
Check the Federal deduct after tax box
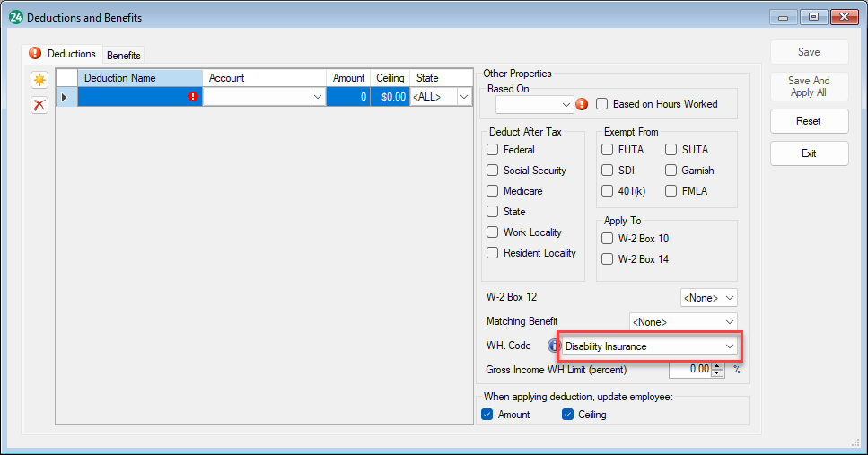tap(492, 150)
